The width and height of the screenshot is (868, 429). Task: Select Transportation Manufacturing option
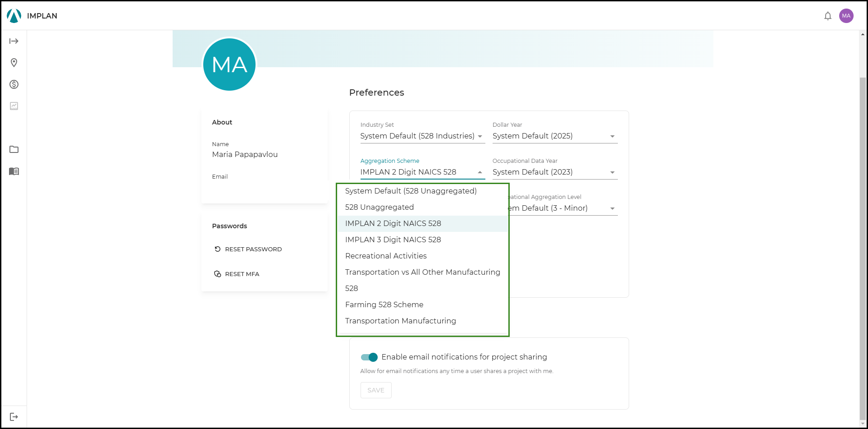(x=423, y=321)
